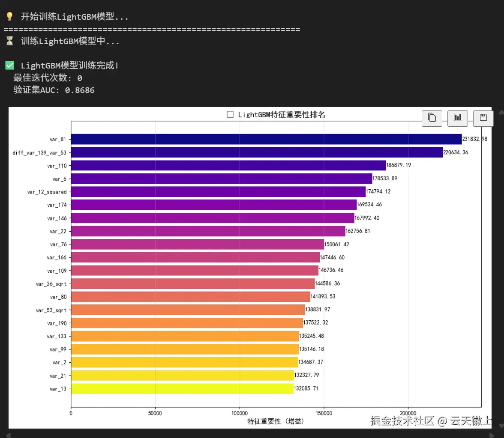Click the value label 132327.79
This screenshot has height=438, width=504.
306,375
